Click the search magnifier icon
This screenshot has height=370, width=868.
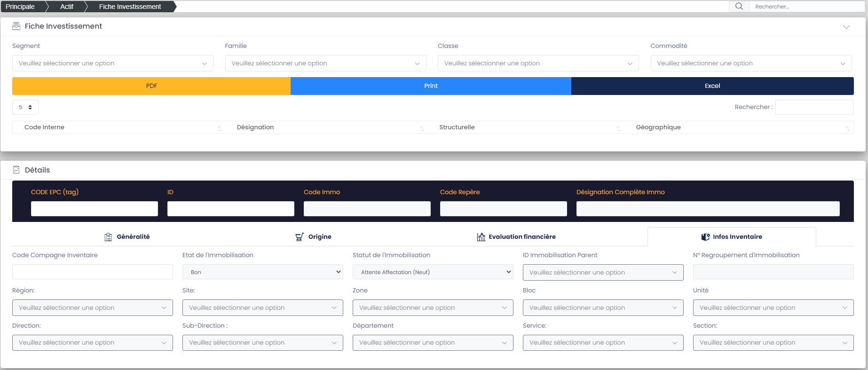click(x=739, y=6)
